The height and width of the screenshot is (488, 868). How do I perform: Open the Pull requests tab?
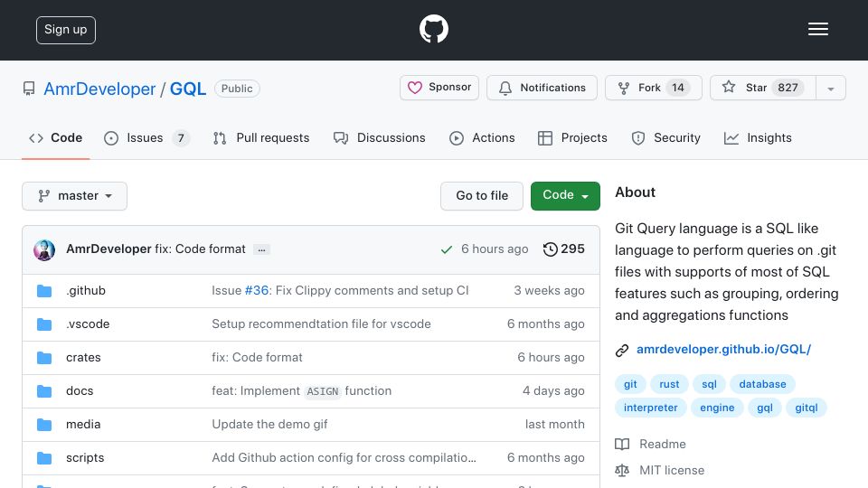tap(261, 137)
